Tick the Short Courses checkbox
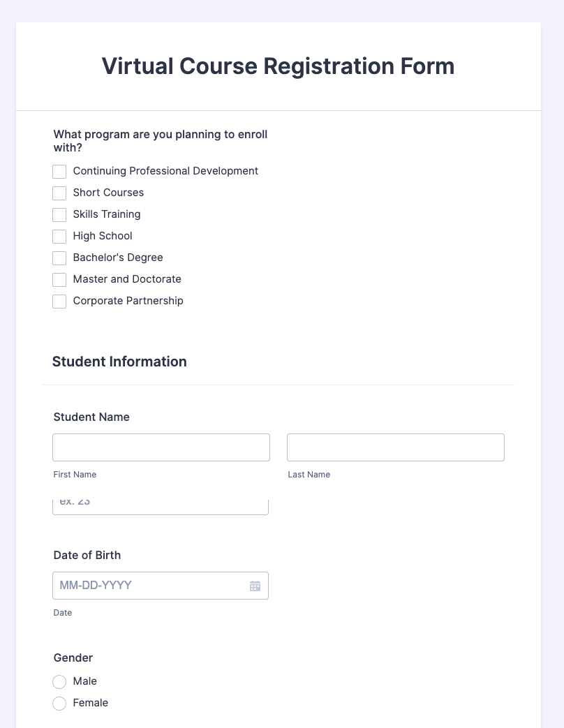Image resolution: width=564 pixels, height=728 pixels. point(59,193)
